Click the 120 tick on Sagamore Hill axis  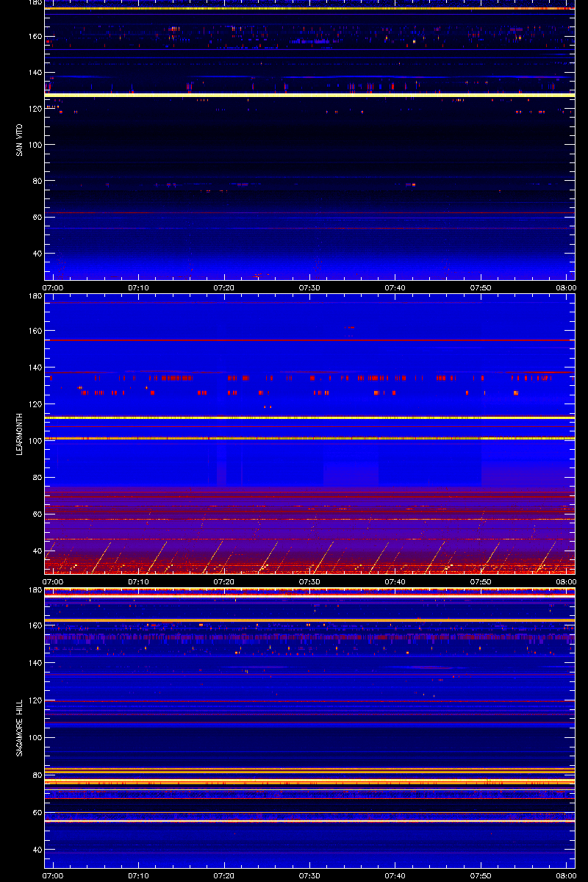(35, 700)
